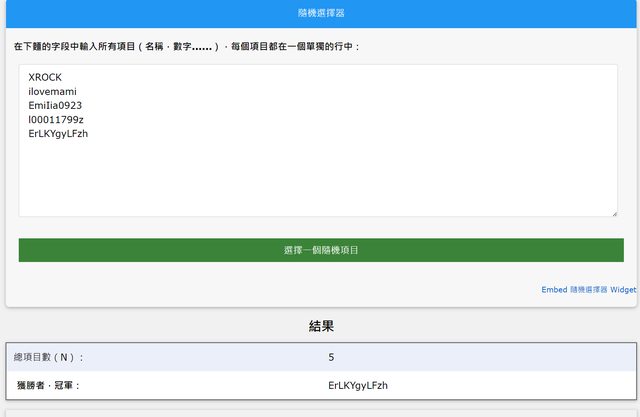This screenshot has width=640, height=417.
Task: Click the blue header bar left of title
Action: coord(150,13)
